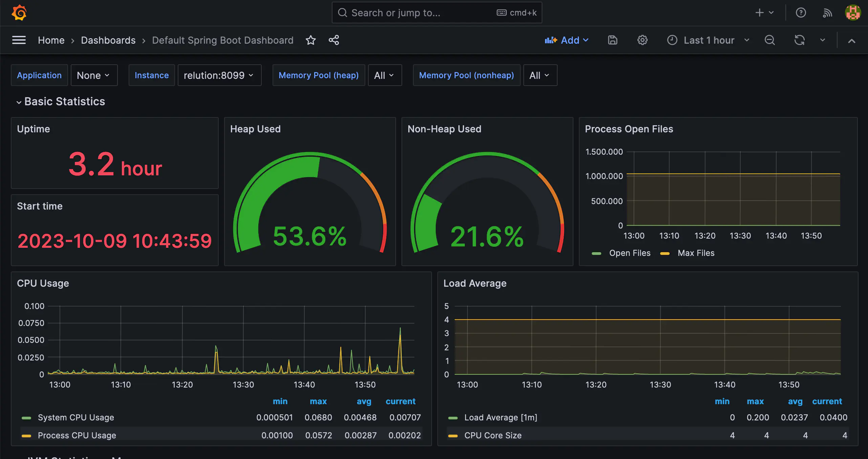
Task: Save the dashboard with the save icon
Action: point(612,40)
